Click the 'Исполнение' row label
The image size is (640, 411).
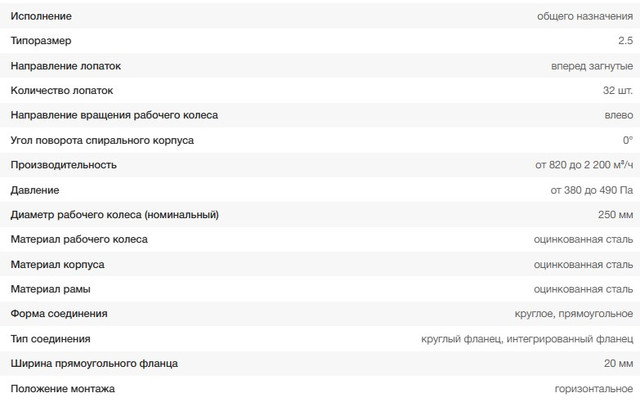click(x=41, y=17)
